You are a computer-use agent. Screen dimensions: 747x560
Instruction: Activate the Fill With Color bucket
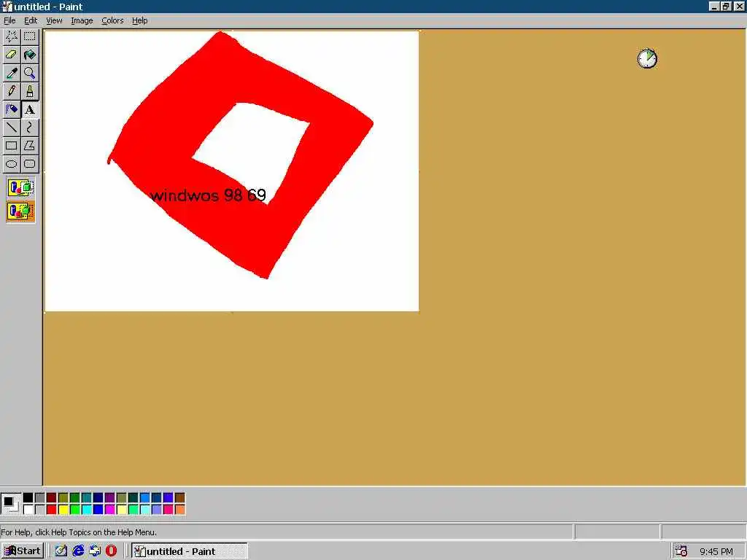click(29, 55)
